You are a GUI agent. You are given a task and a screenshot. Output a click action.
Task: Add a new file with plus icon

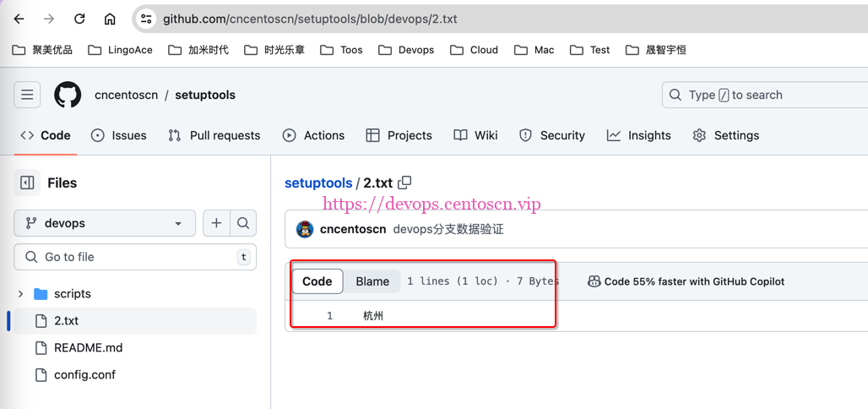pos(216,223)
